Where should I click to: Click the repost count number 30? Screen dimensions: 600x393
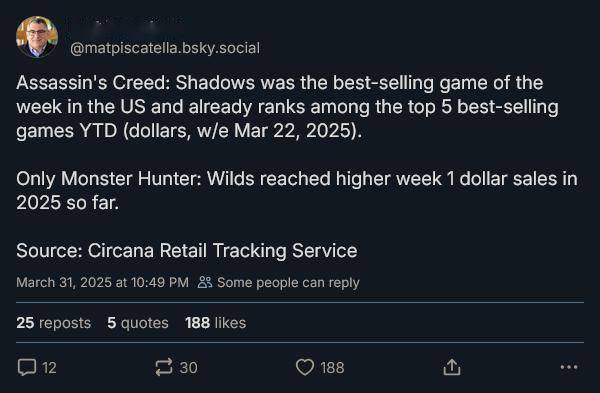tap(189, 368)
